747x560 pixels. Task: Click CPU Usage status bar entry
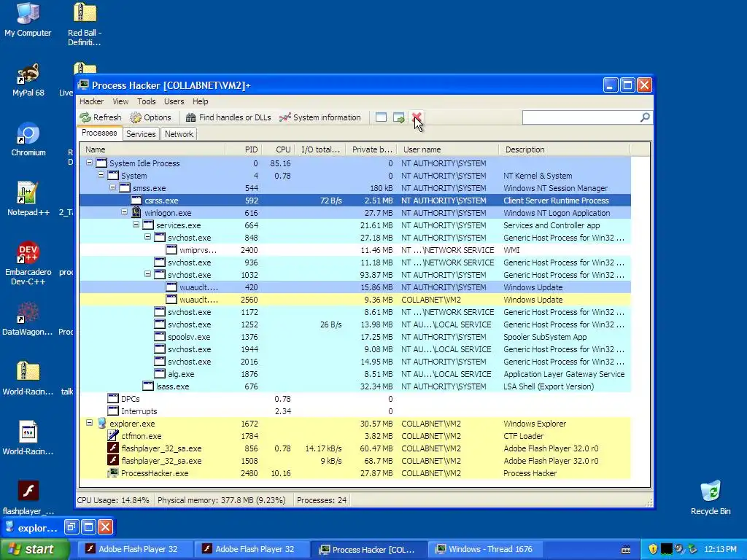113,500
